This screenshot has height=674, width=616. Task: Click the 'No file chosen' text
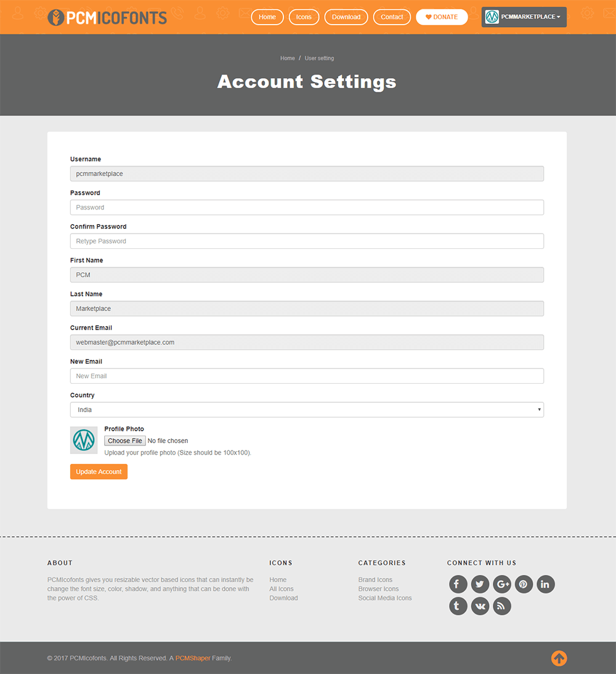click(x=168, y=441)
